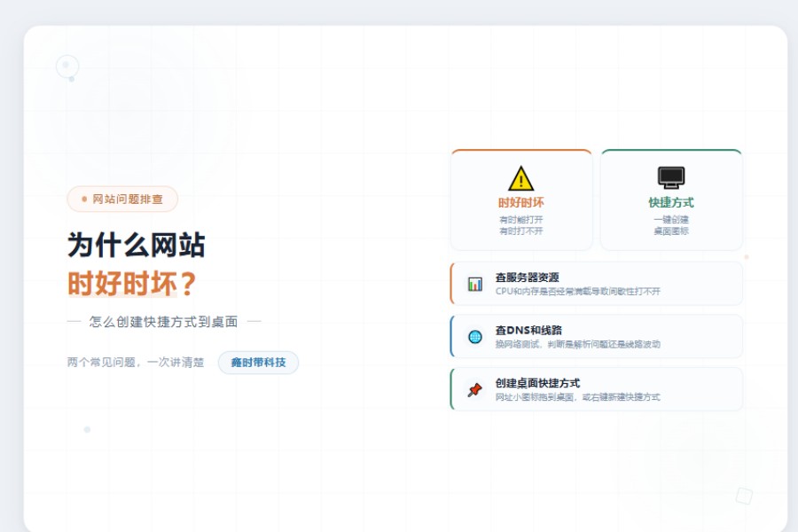Click the pushpin icon beside 创建桌面快捷方式
Screen dimensions: 798x532
(x=475, y=390)
